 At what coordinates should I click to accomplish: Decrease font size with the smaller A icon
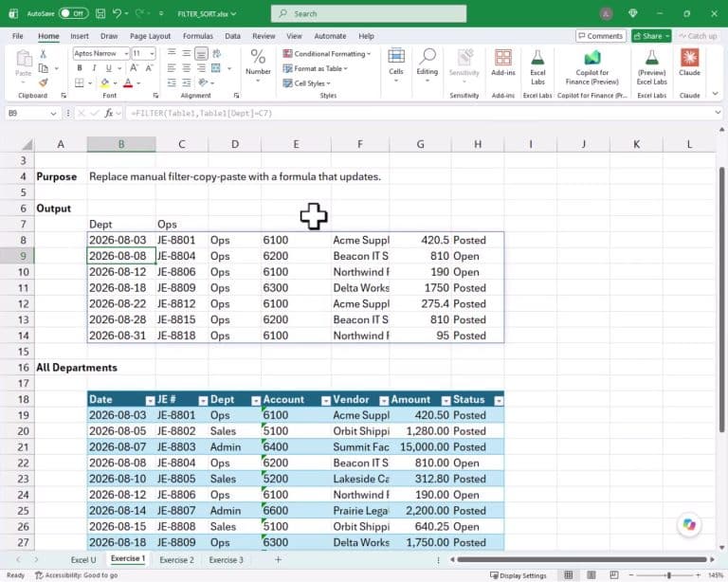point(149,68)
